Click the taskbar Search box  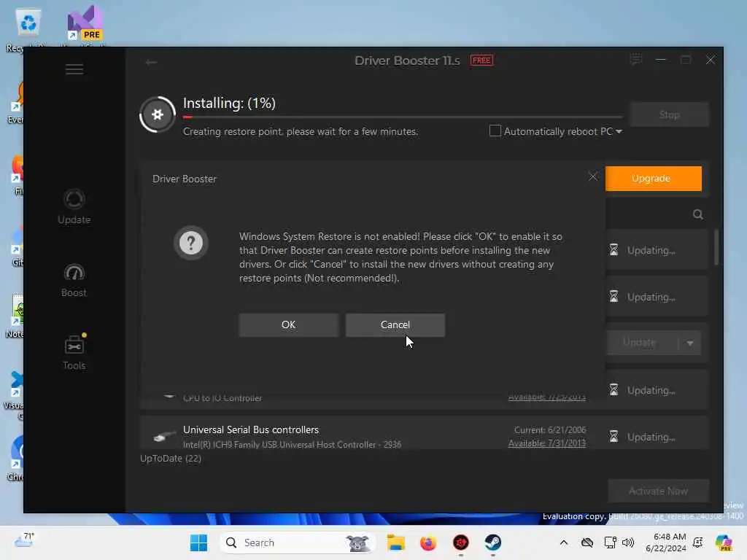[296, 542]
